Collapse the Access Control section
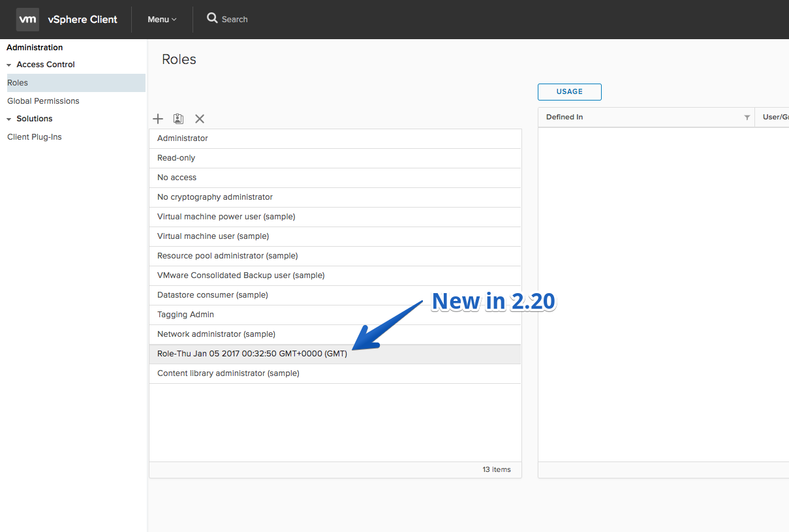This screenshot has width=789, height=532. [9, 65]
